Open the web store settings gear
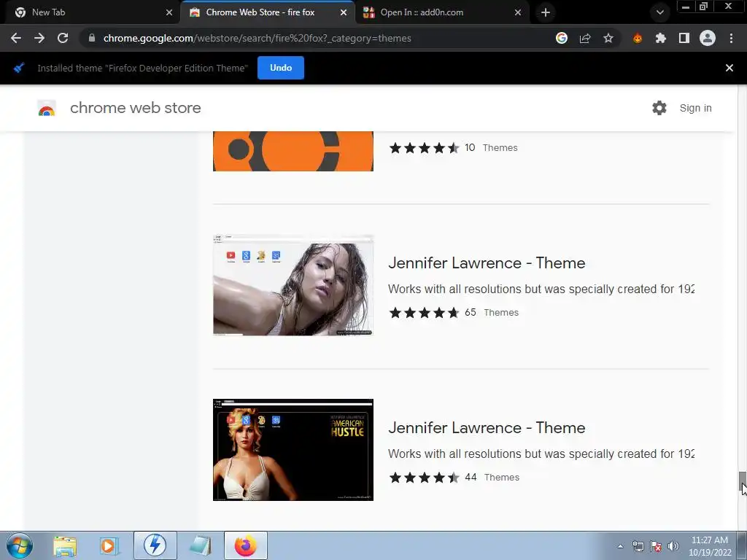Screen dimensions: 747x560 [659, 108]
